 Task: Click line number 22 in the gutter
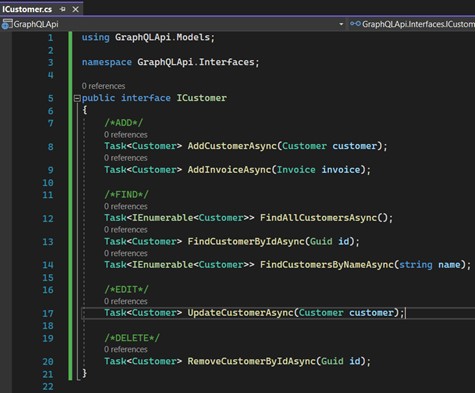click(48, 387)
